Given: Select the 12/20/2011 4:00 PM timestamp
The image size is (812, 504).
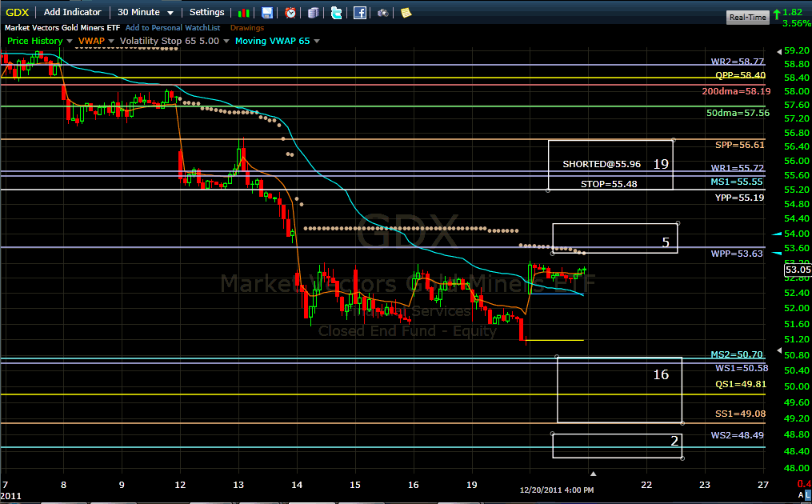Looking at the screenshot, I should point(557,490).
